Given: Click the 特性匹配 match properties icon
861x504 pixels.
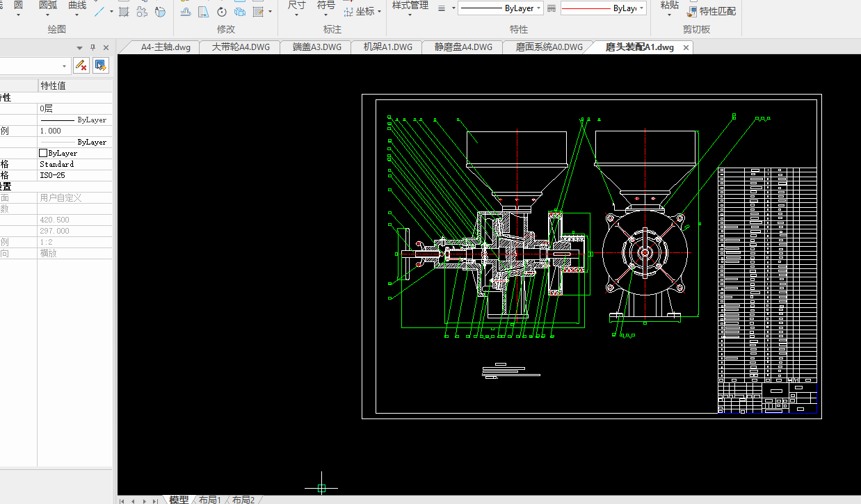Looking at the screenshot, I should pyautogui.click(x=691, y=11).
